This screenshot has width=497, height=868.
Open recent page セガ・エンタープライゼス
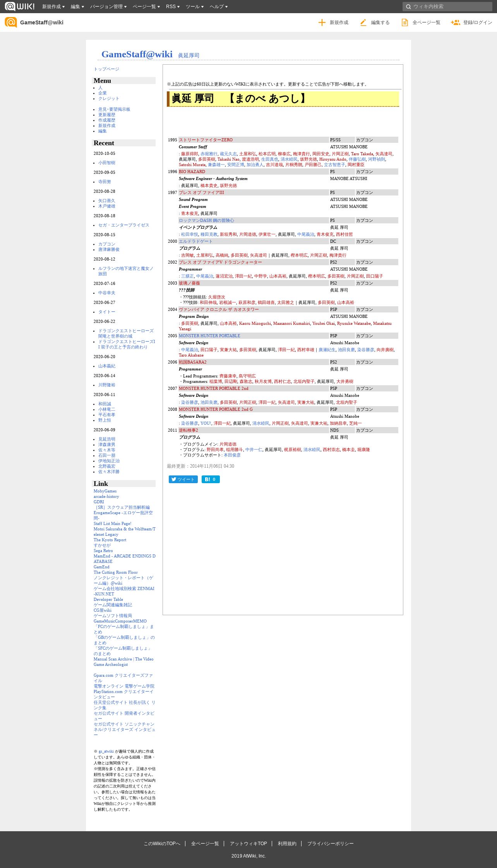123,225
